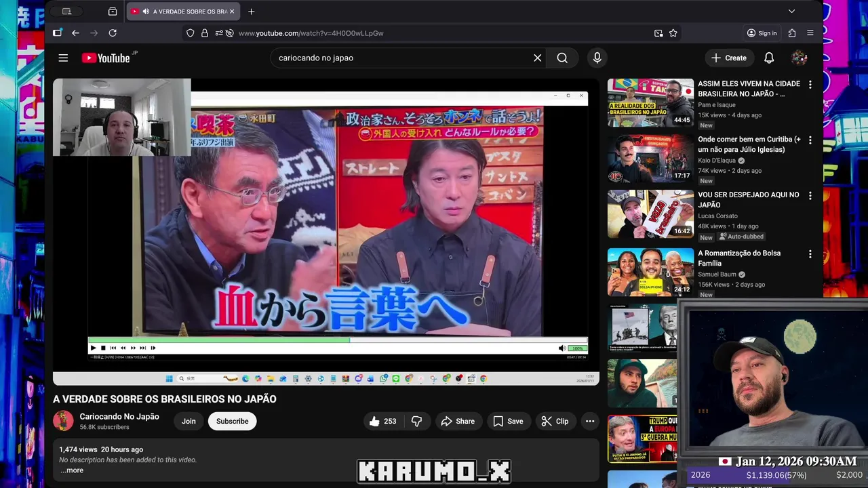This screenshot has height=488, width=868.
Task: Visit Pam e Isaque channel
Action: [717, 105]
